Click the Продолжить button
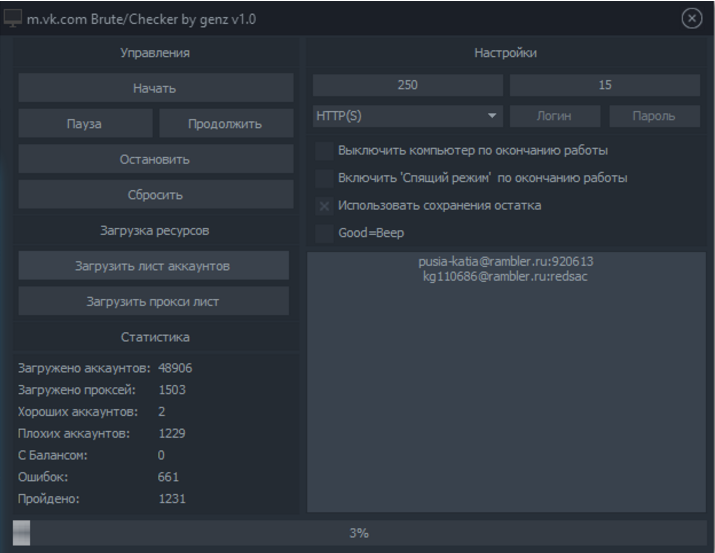This screenshot has height=553, width=715. 226,123
